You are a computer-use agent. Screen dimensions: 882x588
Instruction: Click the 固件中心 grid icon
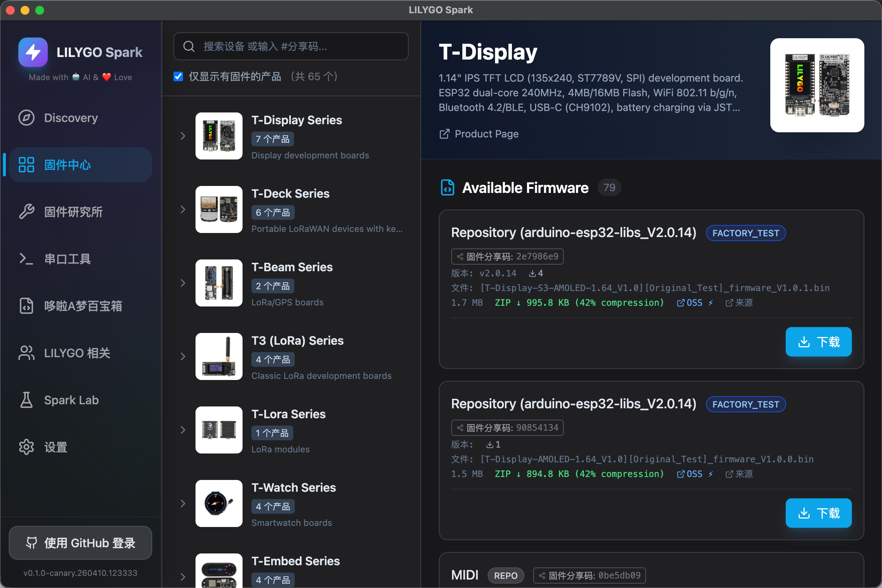tap(26, 165)
